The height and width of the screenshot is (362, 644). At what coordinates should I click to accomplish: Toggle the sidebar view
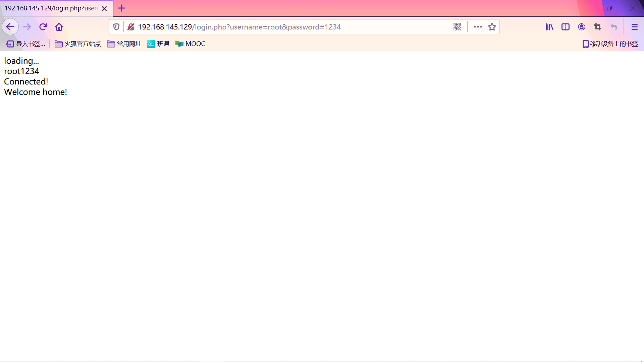coord(566,27)
